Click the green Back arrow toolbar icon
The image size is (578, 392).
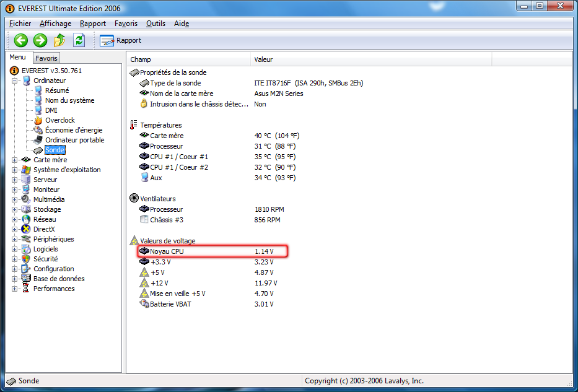pyautogui.click(x=21, y=40)
